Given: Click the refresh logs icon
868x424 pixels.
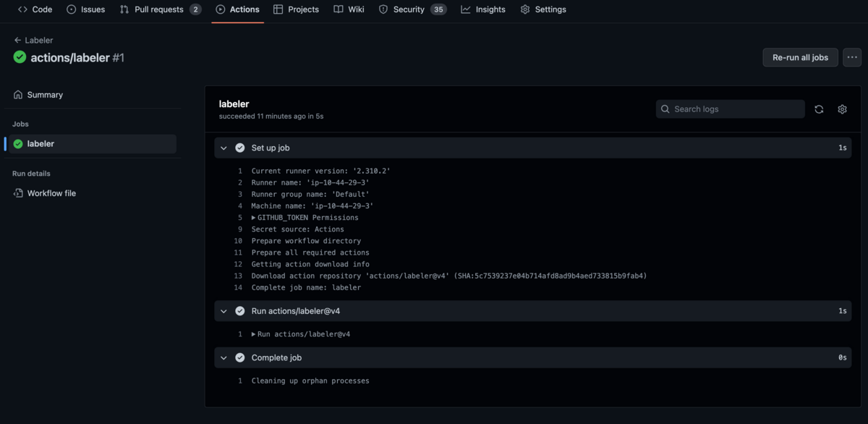Looking at the screenshot, I should point(819,109).
